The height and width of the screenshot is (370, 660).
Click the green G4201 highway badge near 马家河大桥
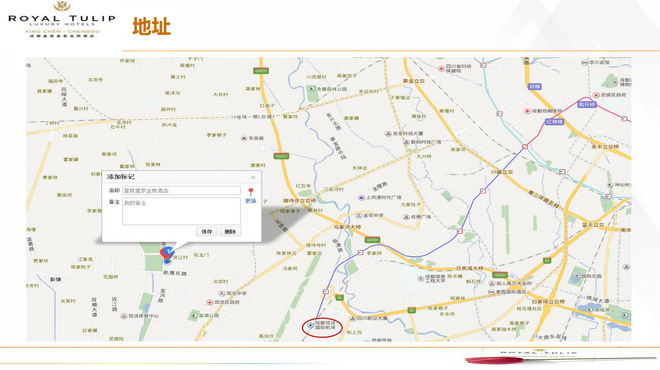(372, 240)
